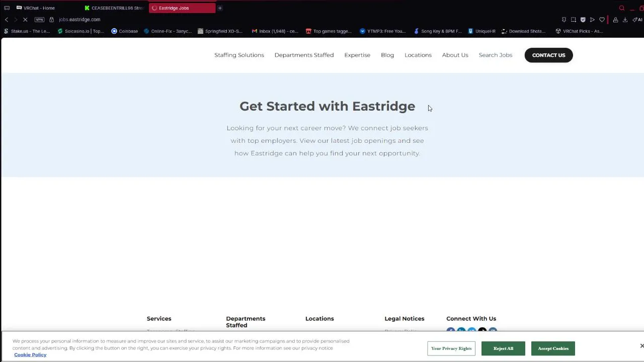Open the YTMP3 bookmark
The height and width of the screenshot is (362, 644).
point(383,31)
